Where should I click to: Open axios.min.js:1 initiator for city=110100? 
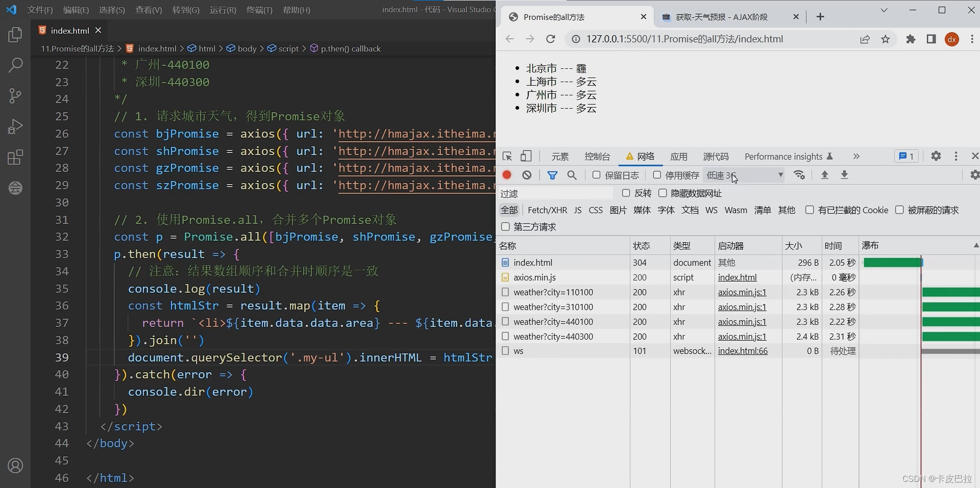click(742, 292)
